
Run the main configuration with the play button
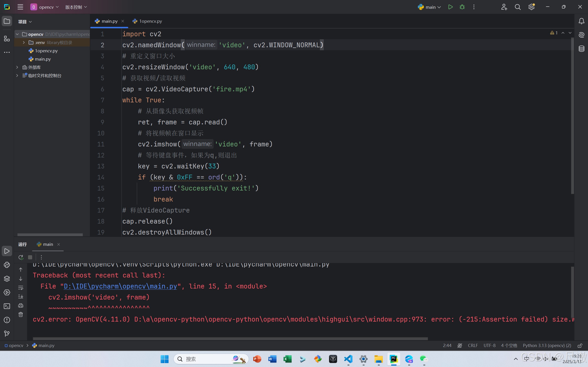click(x=450, y=7)
